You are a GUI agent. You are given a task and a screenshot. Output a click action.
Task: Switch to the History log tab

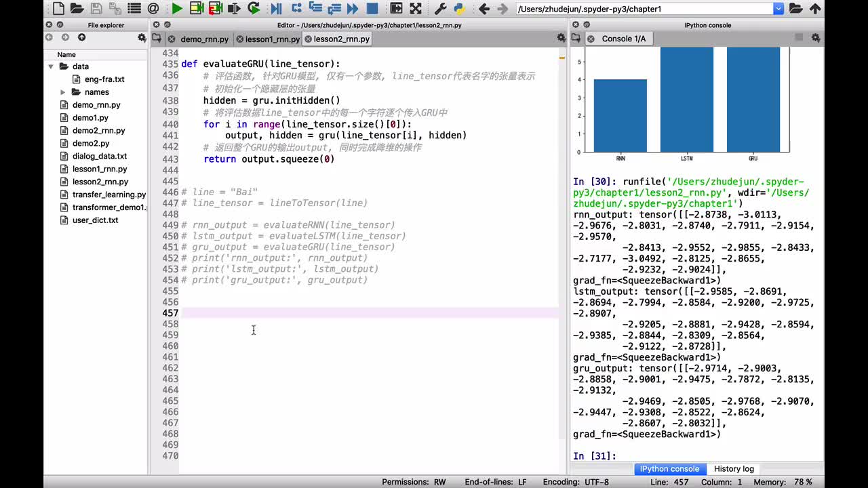click(x=734, y=469)
